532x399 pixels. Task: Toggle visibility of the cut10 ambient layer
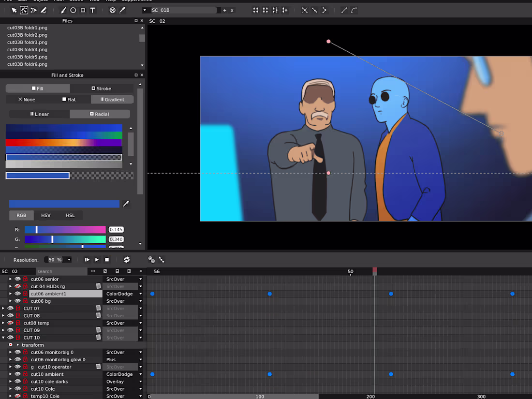(17, 374)
